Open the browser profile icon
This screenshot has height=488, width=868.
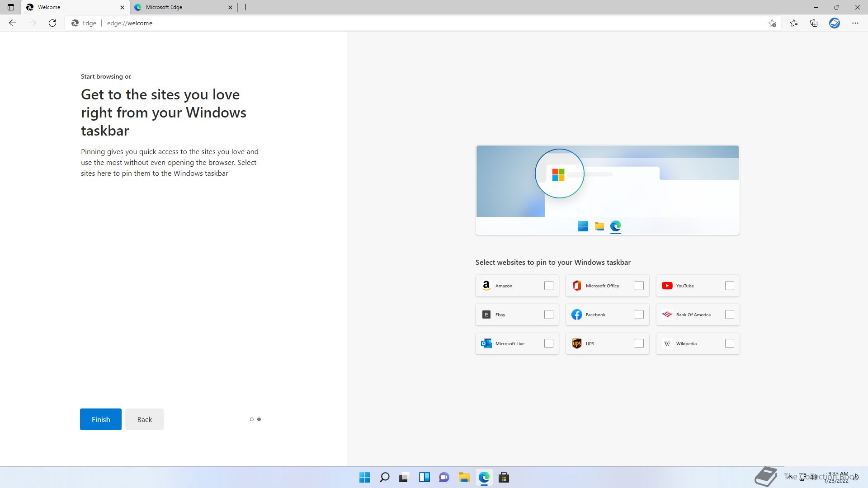[835, 23]
